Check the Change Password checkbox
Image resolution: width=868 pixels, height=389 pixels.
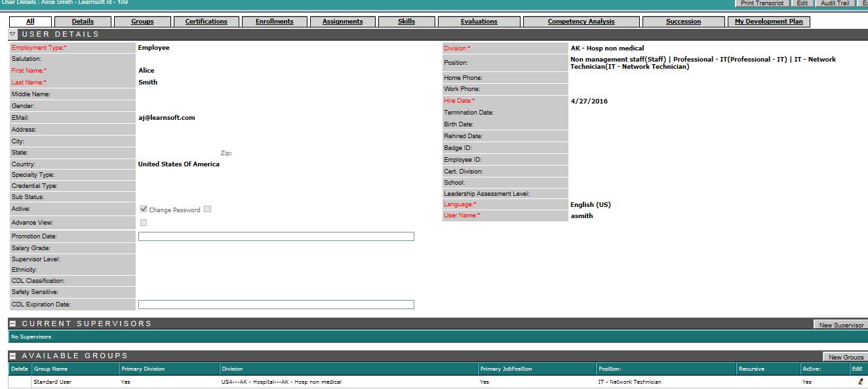[207, 210]
